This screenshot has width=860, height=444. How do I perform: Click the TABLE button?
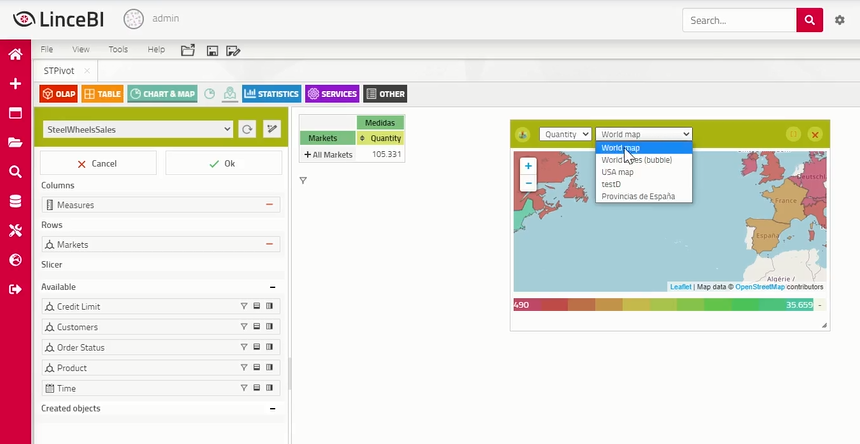point(103,94)
